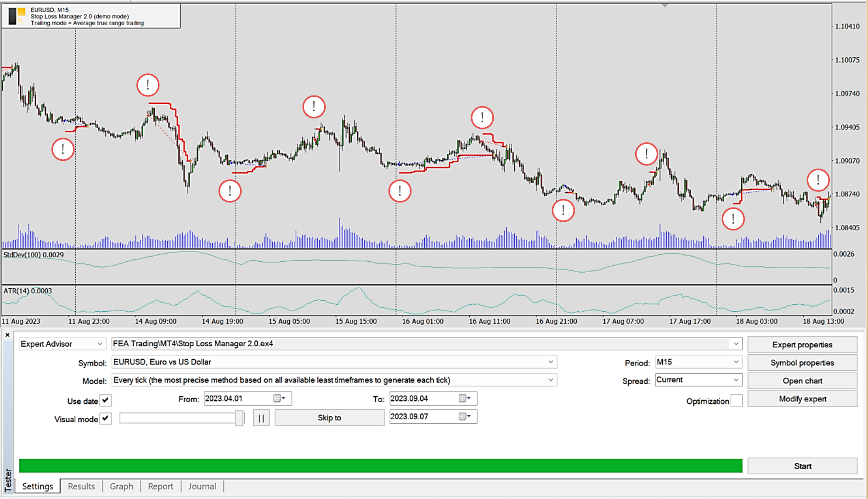
Task: Open the Graph tab
Action: click(x=121, y=486)
